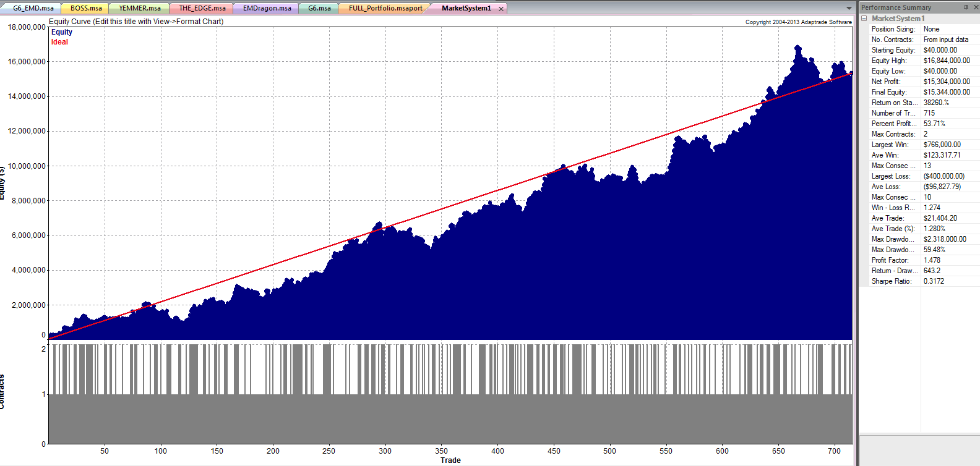Select the MarketSystem1 heading in Performance Summary
The height and width of the screenshot is (466, 980).
[x=898, y=19]
